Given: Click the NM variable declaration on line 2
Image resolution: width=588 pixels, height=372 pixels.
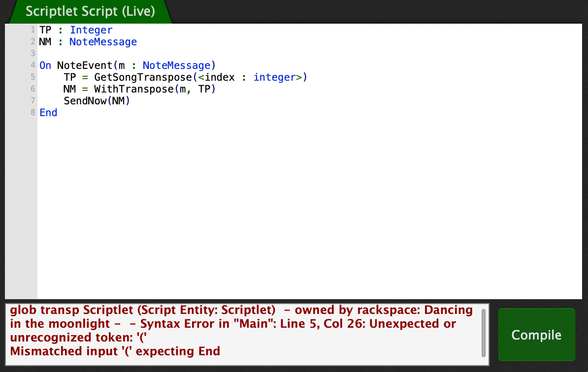Looking at the screenshot, I should (x=45, y=42).
